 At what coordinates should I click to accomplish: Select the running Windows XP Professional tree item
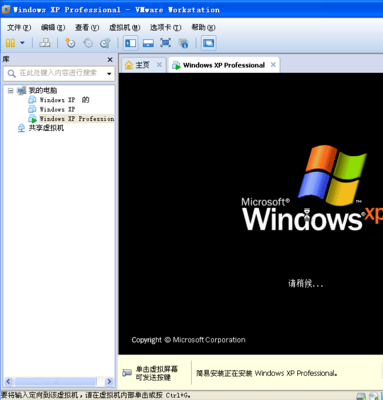[77, 118]
